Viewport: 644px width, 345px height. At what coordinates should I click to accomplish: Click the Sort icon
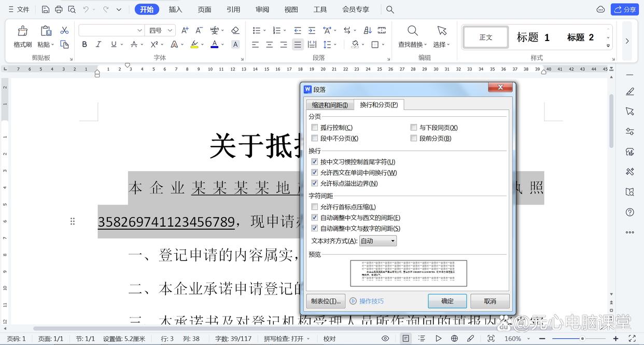pyautogui.click(x=368, y=31)
